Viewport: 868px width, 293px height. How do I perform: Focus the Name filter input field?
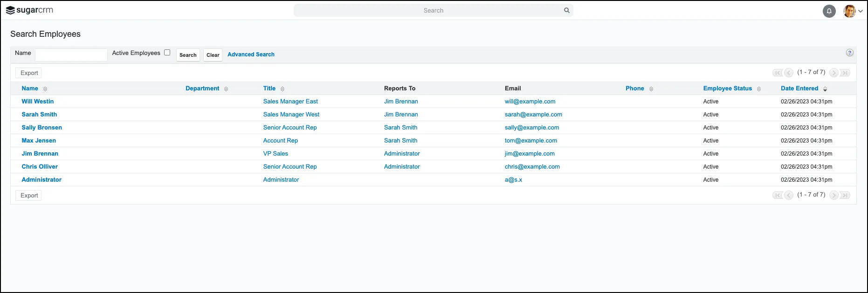point(71,55)
